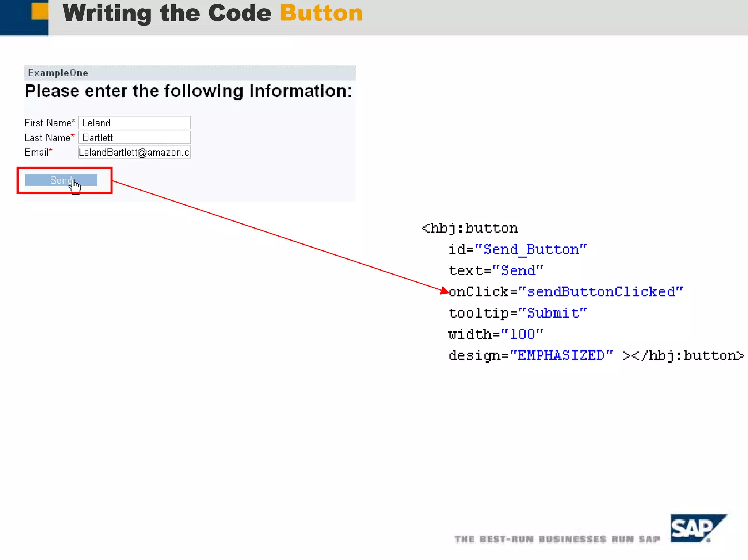Click the orange square icon in header
The height and width of the screenshot is (560, 748).
(x=40, y=11)
